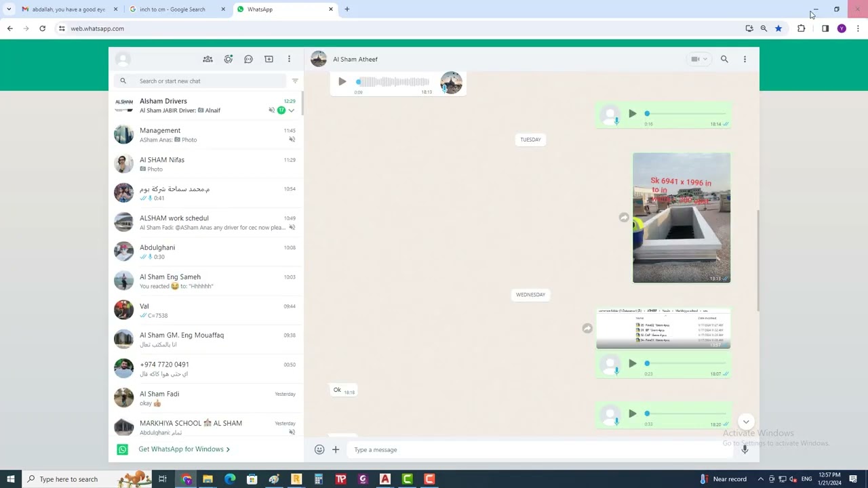
Task: Open the emoji picker
Action: [319, 449]
